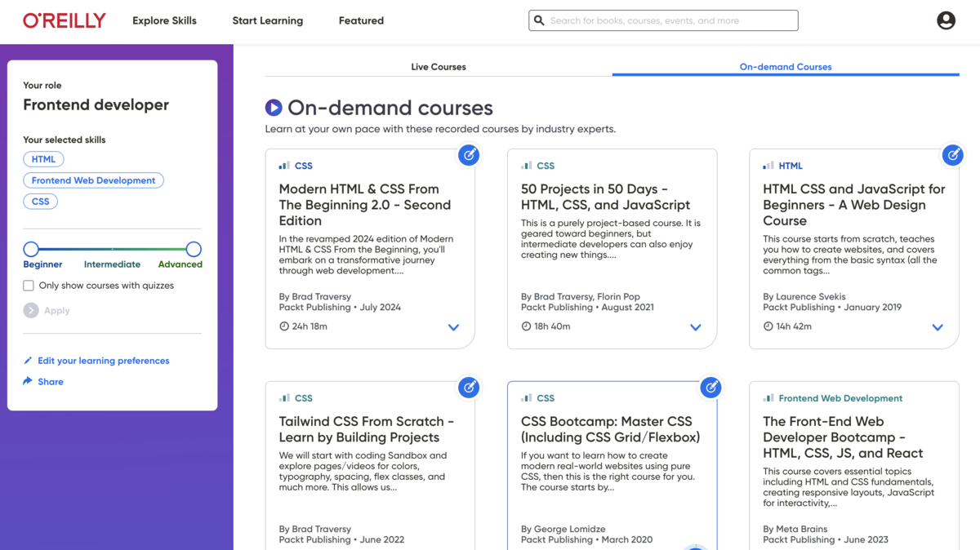Open 50 Projects in 50 Days course title
The image size is (980, 550).
tap(605, 197)
